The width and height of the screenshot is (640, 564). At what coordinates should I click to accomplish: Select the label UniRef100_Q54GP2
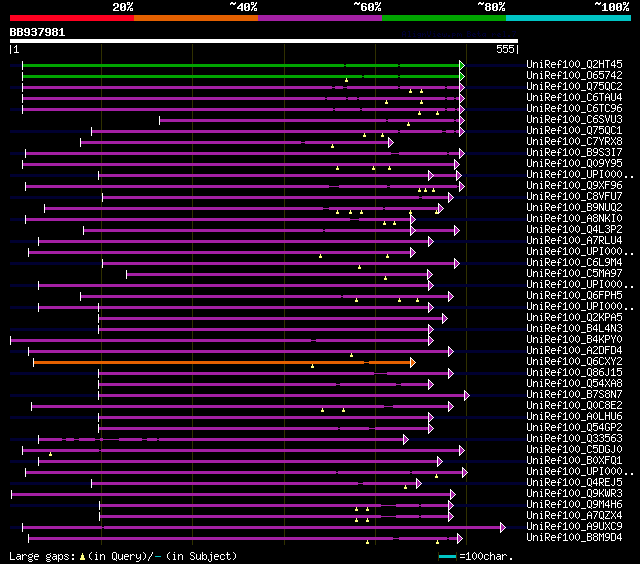tap(574, 428)
